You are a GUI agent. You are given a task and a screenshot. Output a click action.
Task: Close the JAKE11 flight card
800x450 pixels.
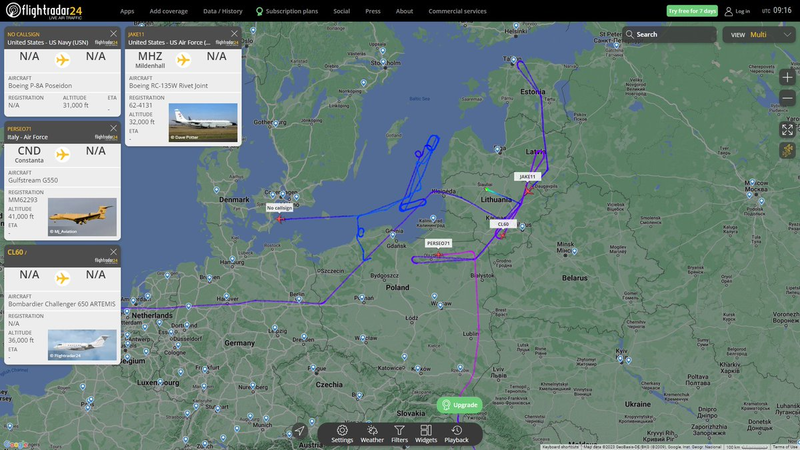[x=234, y=34]
